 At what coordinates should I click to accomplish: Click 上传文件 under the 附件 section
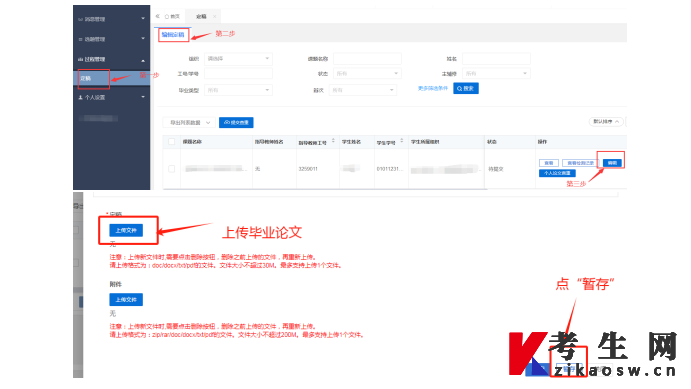tap(126, 300)
